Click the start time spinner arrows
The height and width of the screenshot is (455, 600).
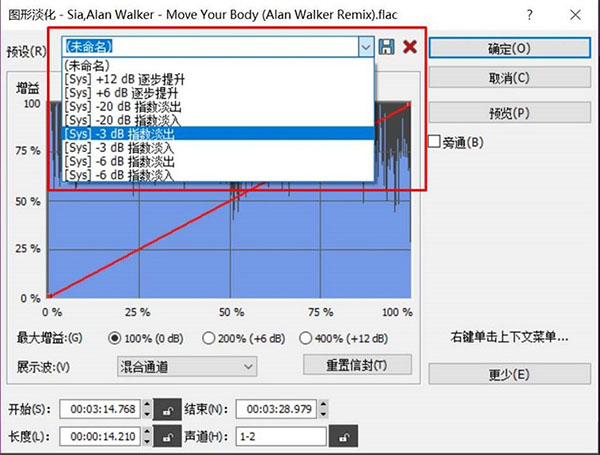pos(148,410)
